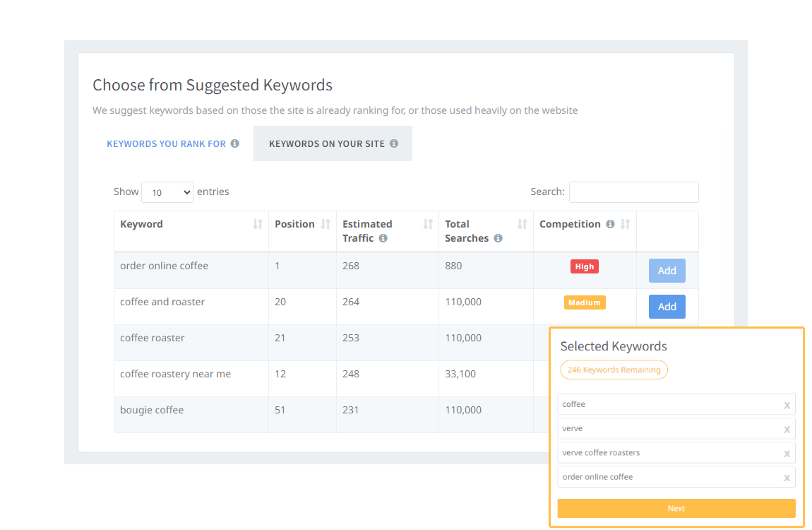
Task: Remove 'order online coffee' from selected keywords
Action: pyautogui.click(x=787, y=478)
